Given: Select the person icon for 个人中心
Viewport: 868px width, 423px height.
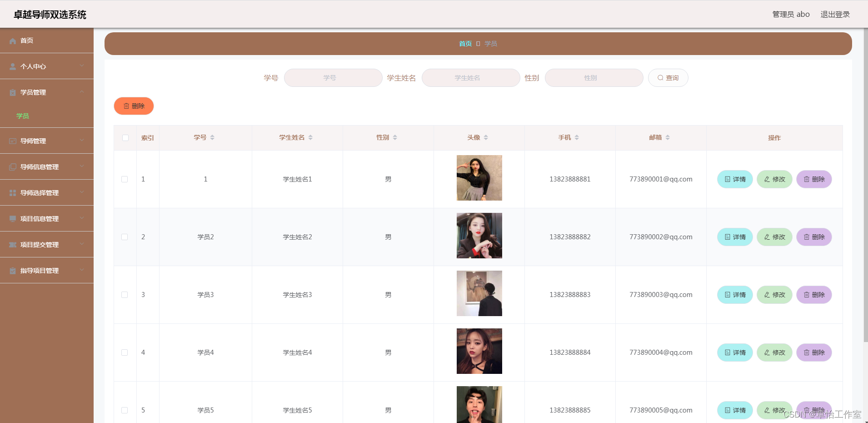Looking at the screenshot, I should pos(12,66).
